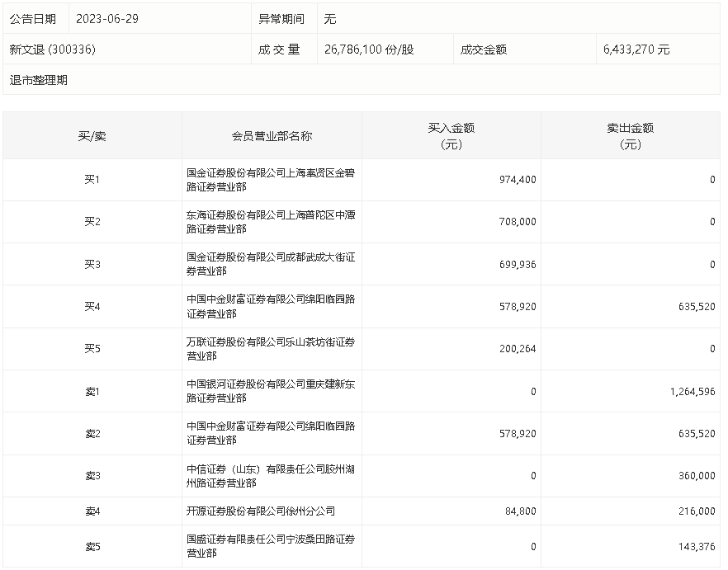Click 中国中金财富绵阳临园路 name in 卖2 row
The image size is (728, 570).
271,434
